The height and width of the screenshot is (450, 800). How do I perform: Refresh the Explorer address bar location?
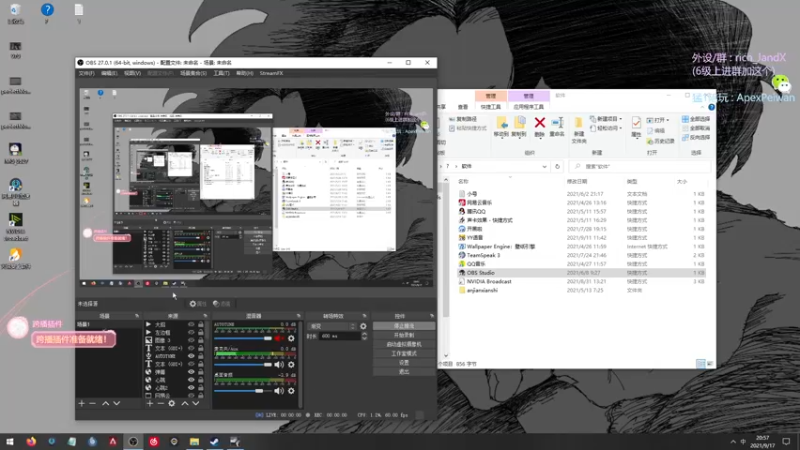click(557, 166)
